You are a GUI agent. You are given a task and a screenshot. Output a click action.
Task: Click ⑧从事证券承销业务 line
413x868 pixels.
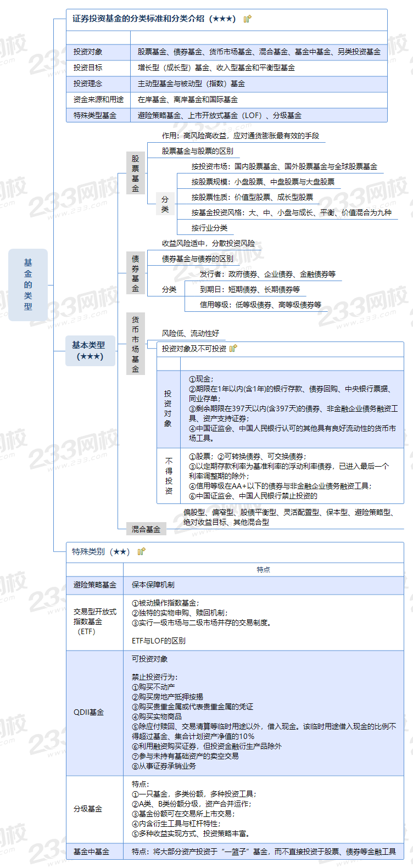164,766
